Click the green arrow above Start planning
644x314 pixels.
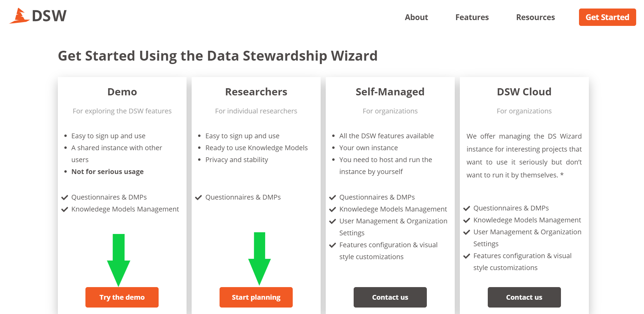259,259
